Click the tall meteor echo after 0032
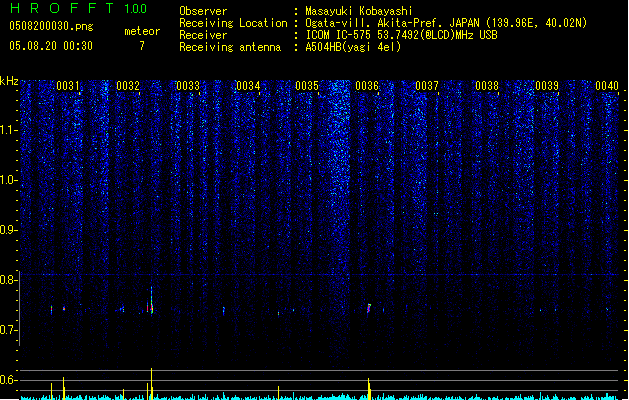The width and height of the screenshot is (629, 400). (x=151, y=301)
